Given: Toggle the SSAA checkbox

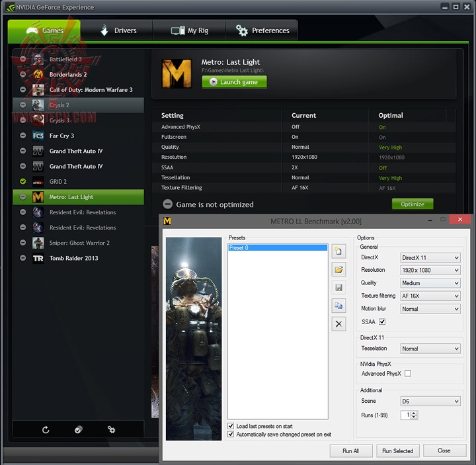Looking at the screenshot, I should 382,321.
